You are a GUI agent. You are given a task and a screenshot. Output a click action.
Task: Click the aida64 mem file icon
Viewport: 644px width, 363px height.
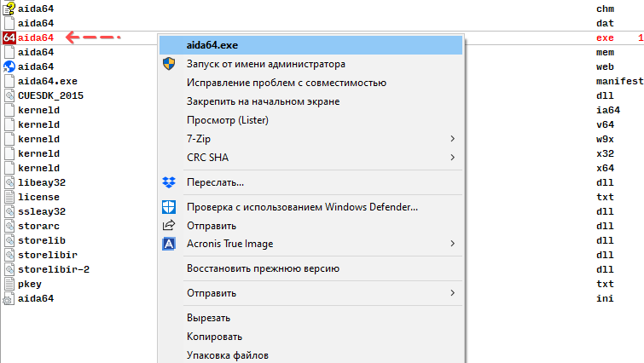[9, 52]
